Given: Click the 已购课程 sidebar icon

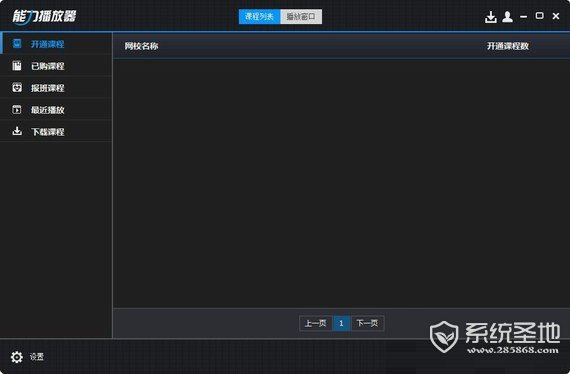Looking at the screenshot, I should [x=17, y=65].
